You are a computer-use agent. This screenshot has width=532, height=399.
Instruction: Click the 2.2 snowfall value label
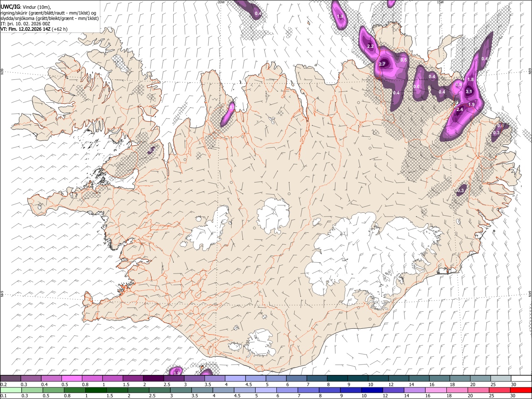click(x=371, y=46)
